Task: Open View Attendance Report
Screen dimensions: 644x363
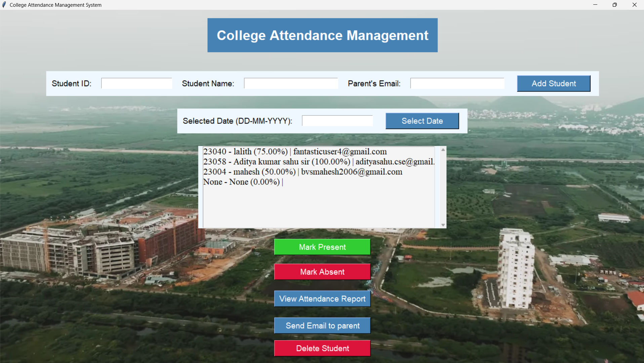Action: (322, 299)
